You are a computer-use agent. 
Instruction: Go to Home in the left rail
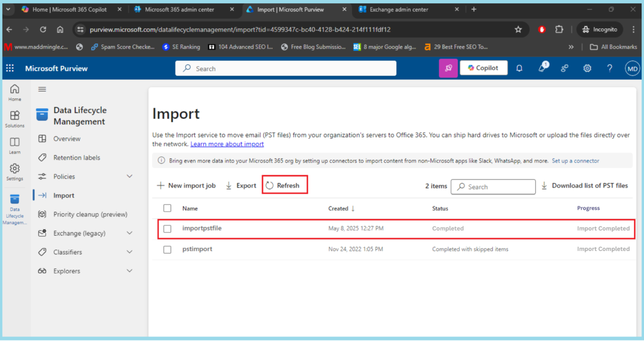[x=14, y=92]
